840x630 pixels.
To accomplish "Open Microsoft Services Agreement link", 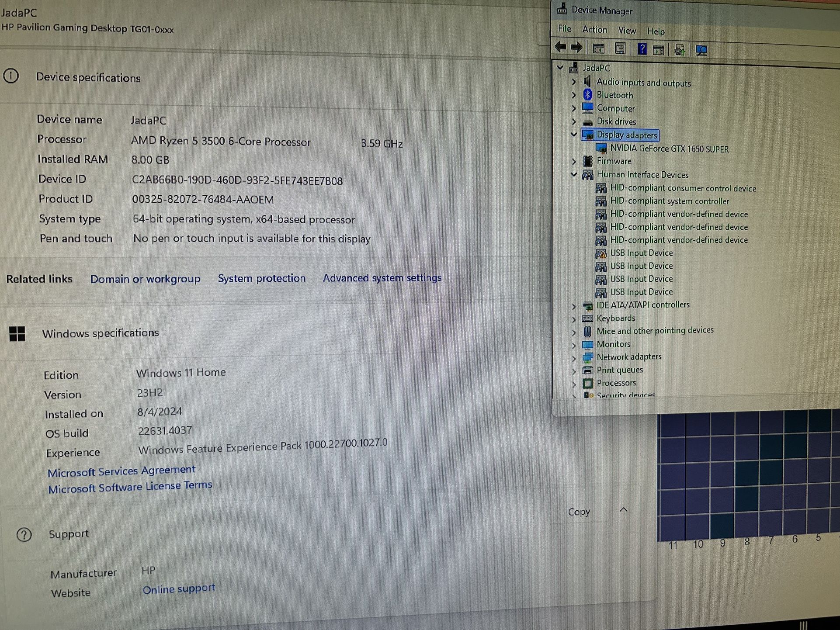I will pos(121,471).
